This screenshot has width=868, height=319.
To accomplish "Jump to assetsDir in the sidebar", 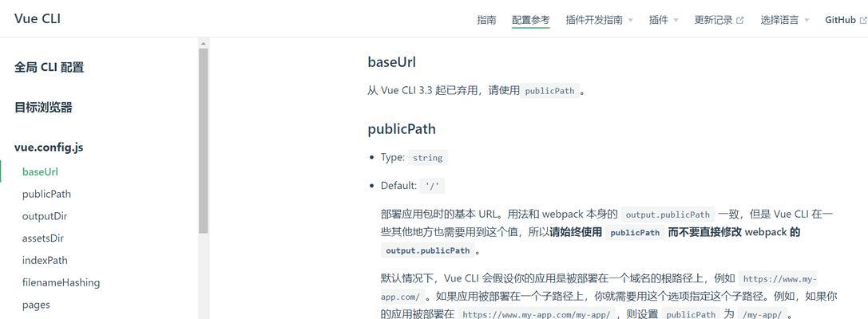I will click(42, 238).
